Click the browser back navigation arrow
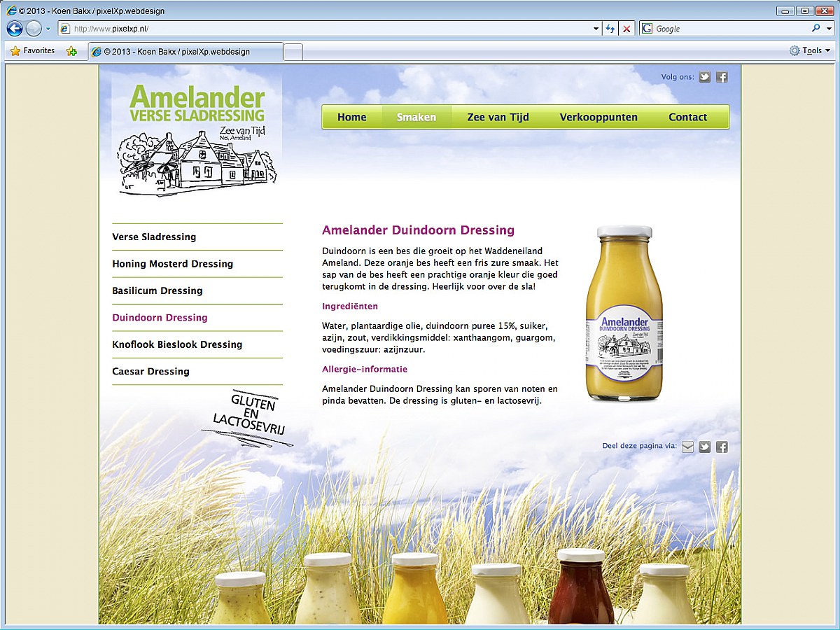This screenshot has height=630, width=840. point(14,29)
